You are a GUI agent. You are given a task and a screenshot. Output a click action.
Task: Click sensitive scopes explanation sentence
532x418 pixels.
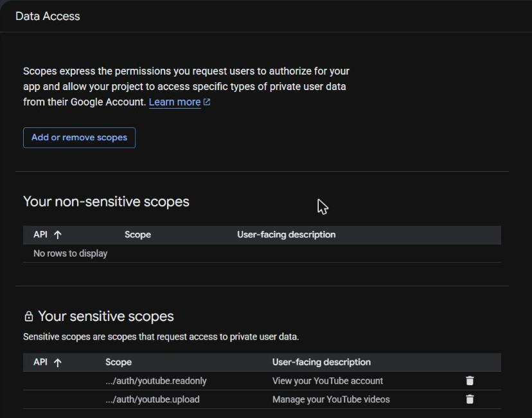[x=161, y=337]
